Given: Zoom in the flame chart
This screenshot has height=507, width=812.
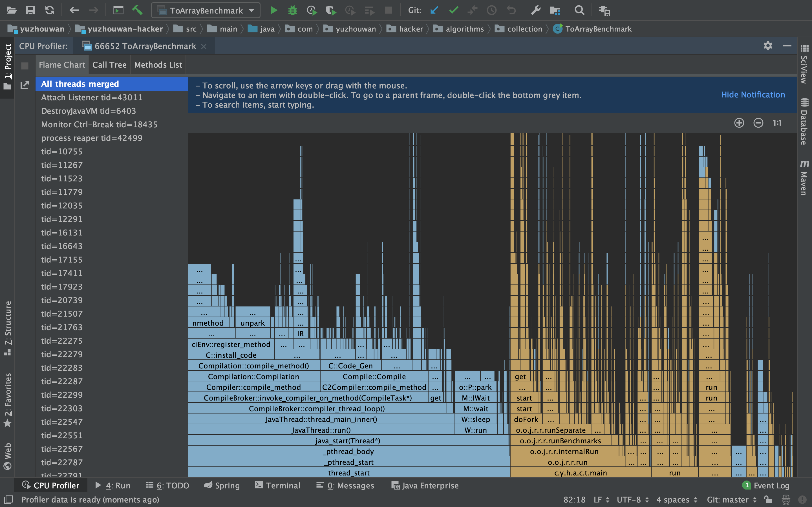Looking at the screenshot, I should pyautogui.click(x=739, y=123).
